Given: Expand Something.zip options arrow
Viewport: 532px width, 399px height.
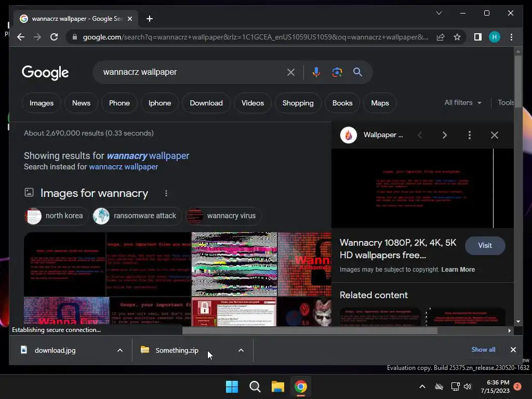Looking at the screenshot, I should 241,350.
